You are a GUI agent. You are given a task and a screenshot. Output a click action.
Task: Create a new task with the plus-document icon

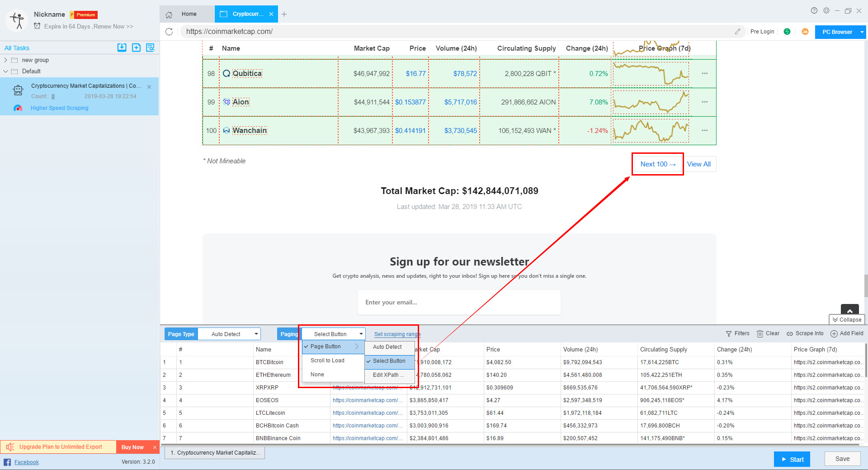pyautogui.click(x=136, y=47)
